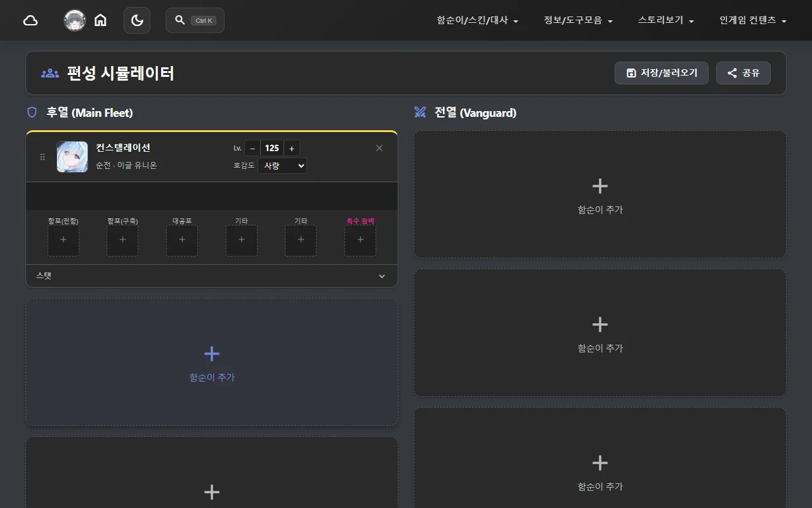Add ship to first Vanguard slot
The height and width of the screenshot is (508, 812).
(x=600, y=194)
